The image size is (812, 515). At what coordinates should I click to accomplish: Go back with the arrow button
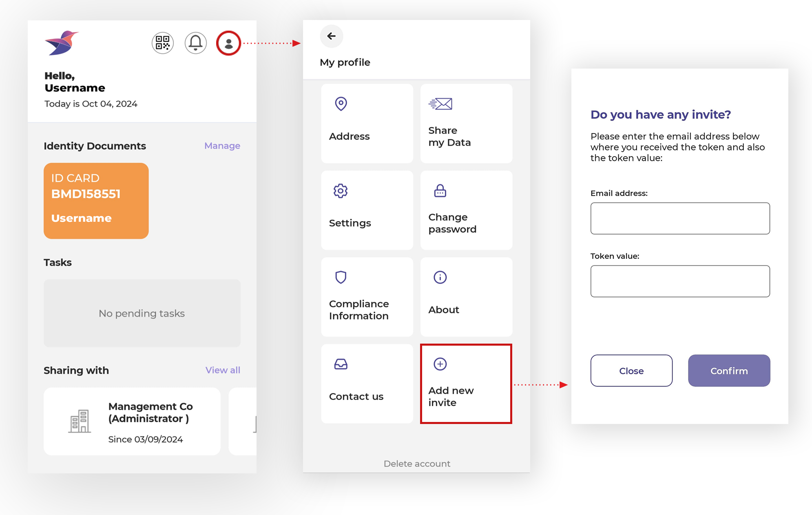coord(332,36)
